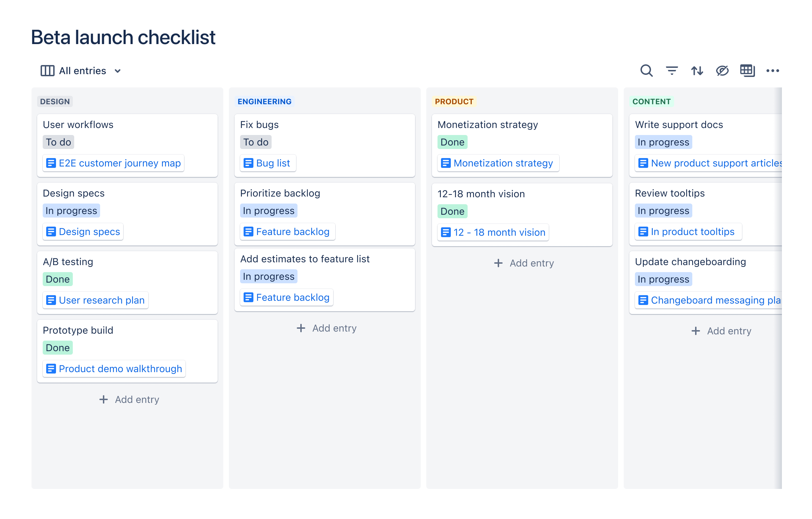Open search in the board toolbar
Viewport: 812px width, 519px height.
(x=646, y=71)
